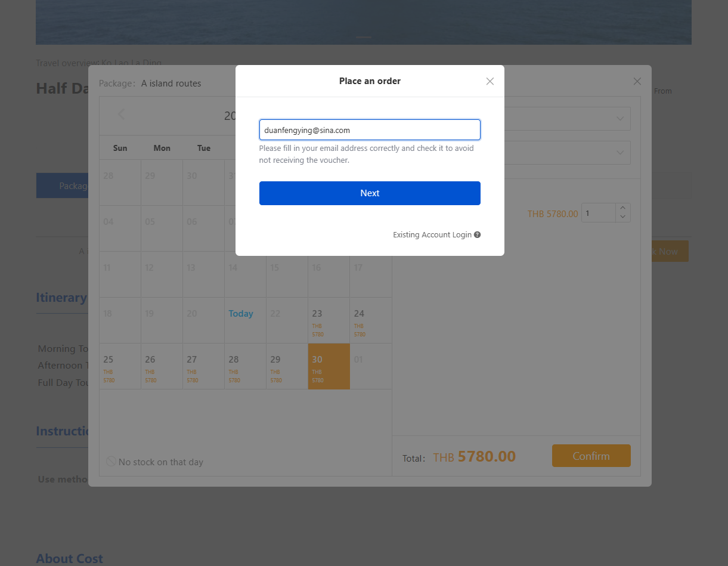Click the ticket quantity number field
Viewport: 728px width, 566px height.
[598, 213]
